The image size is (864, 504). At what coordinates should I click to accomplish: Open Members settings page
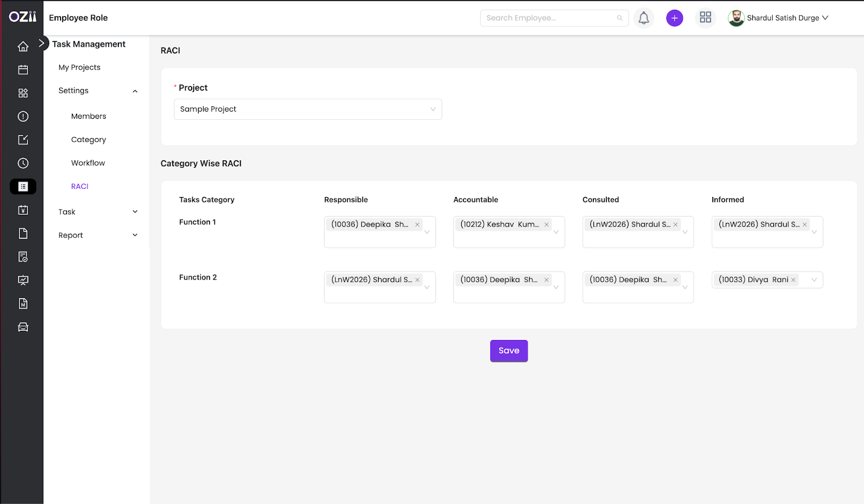[89, 116]
